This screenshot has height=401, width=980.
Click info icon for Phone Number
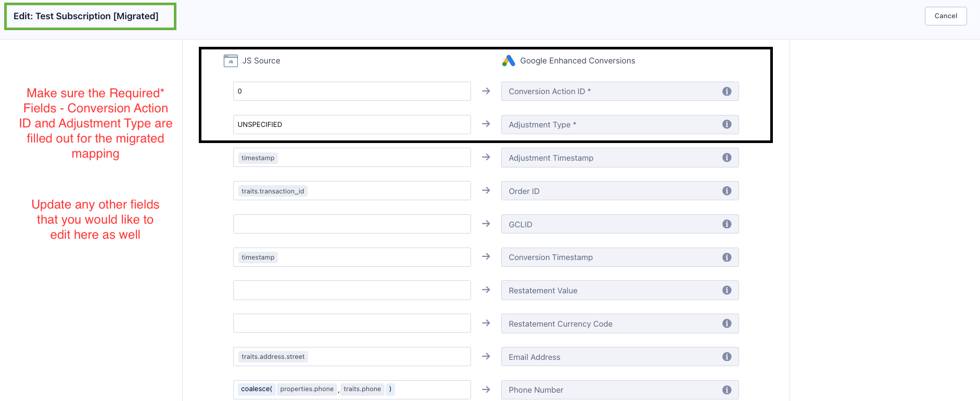tap(727, 390)
